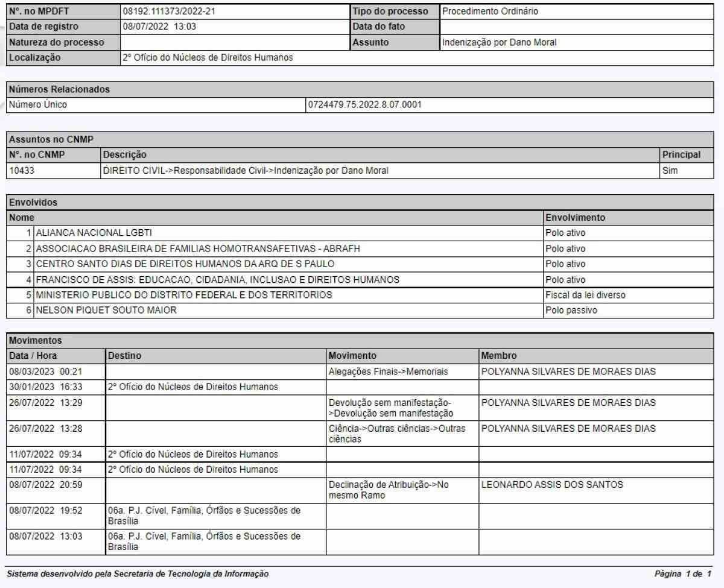Screen dimensions: 724x588
Task: Select member LEONARDO ASSIS DOS SANTOS
Action: [x=551, y=484]
